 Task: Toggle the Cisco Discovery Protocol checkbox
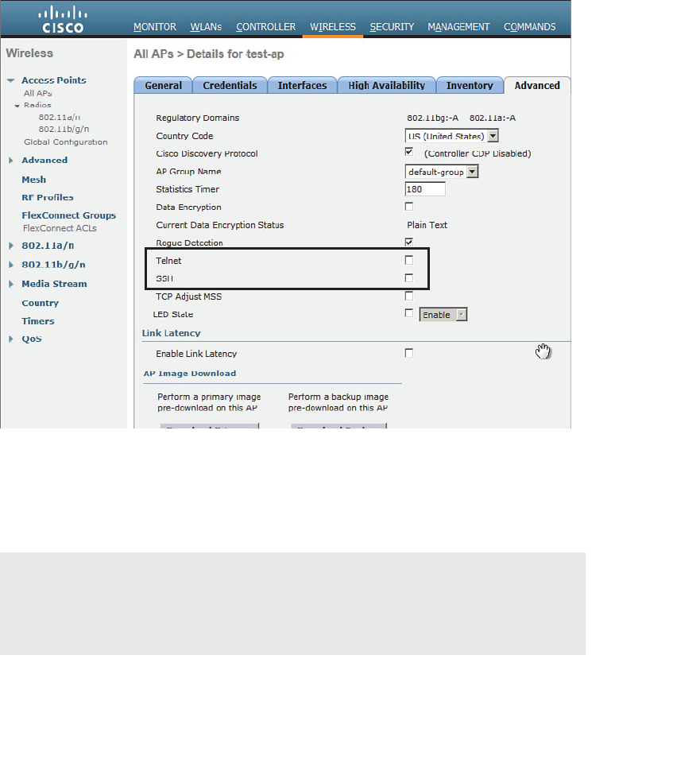409,151
